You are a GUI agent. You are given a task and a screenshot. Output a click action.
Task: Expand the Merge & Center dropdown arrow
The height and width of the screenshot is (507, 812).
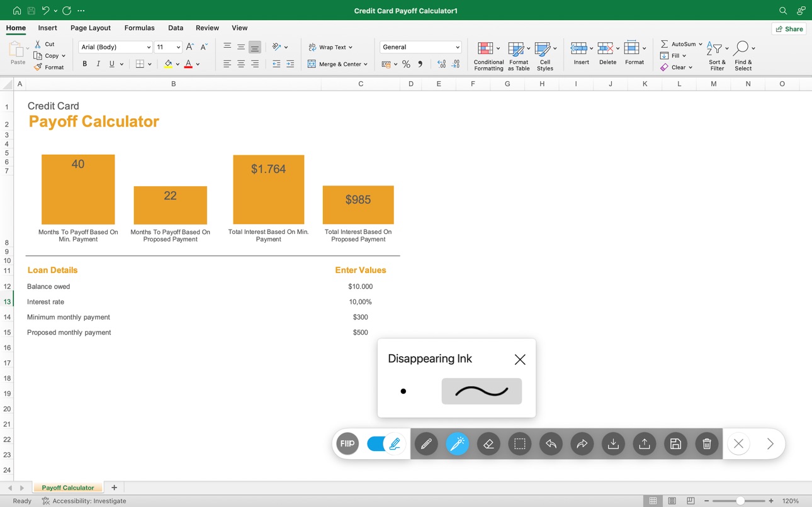(366, 64)
